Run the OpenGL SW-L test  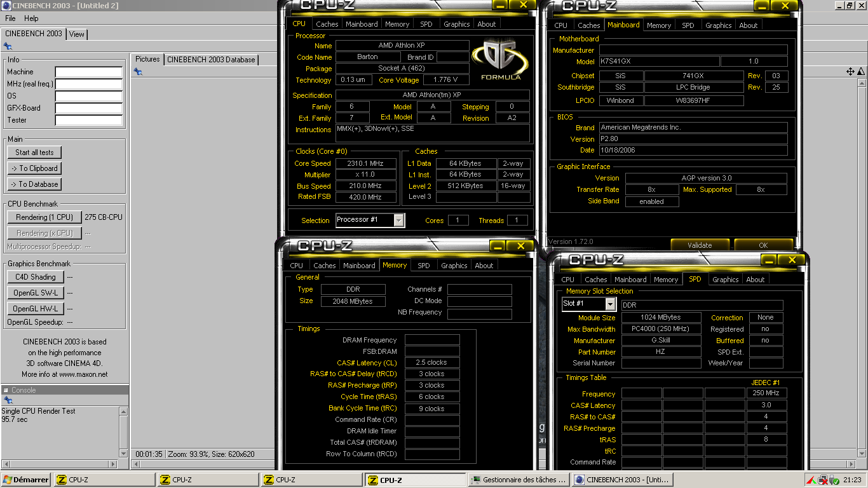point(36,293)
